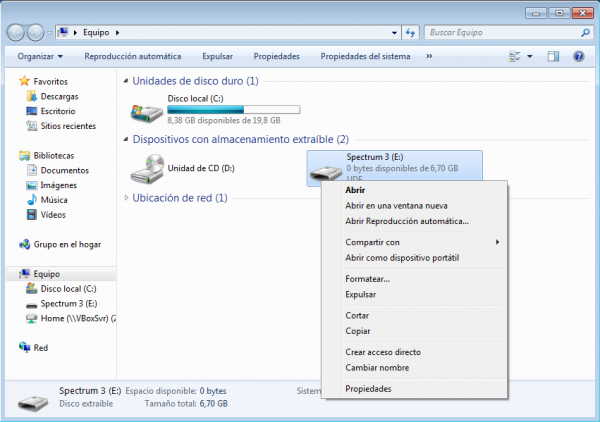Toggle the preview pane icon
Screen dimensions: 600x422
click(x=553, y=57)
